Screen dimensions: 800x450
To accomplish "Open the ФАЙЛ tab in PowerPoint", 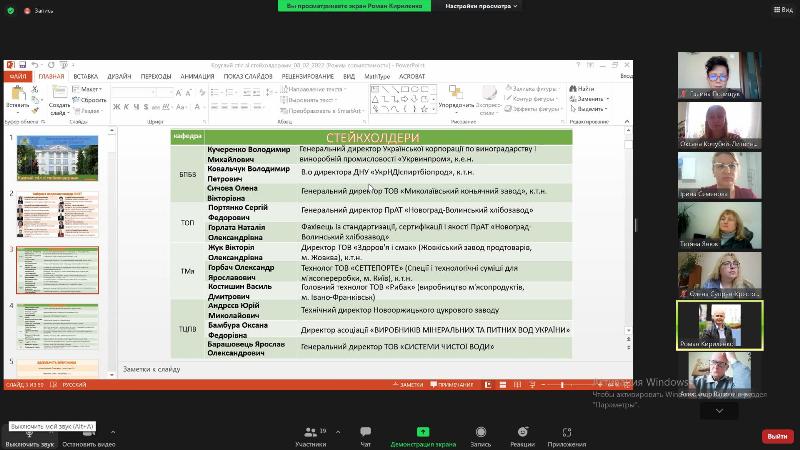I will pyautogui.click(x=18, y=77).
